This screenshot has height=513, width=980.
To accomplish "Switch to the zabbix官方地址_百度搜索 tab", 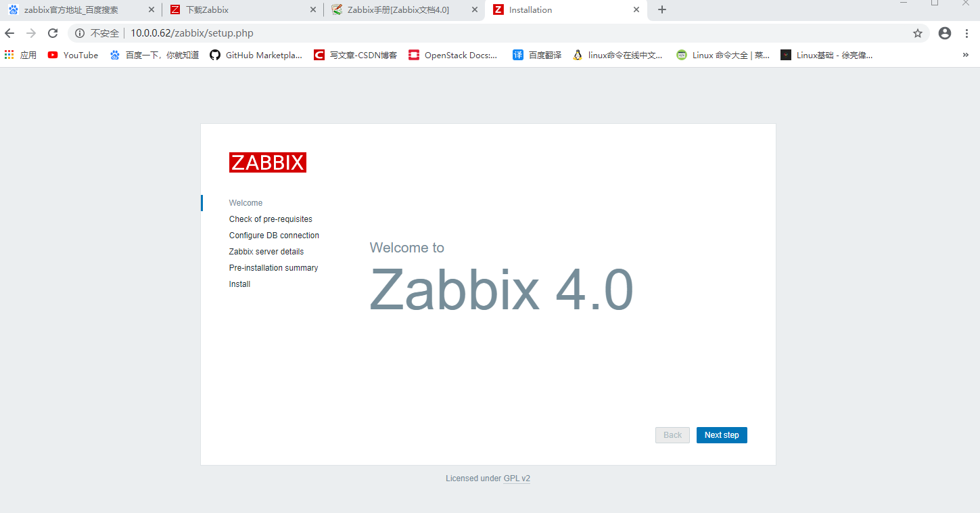I will click(x=80, y=10).
